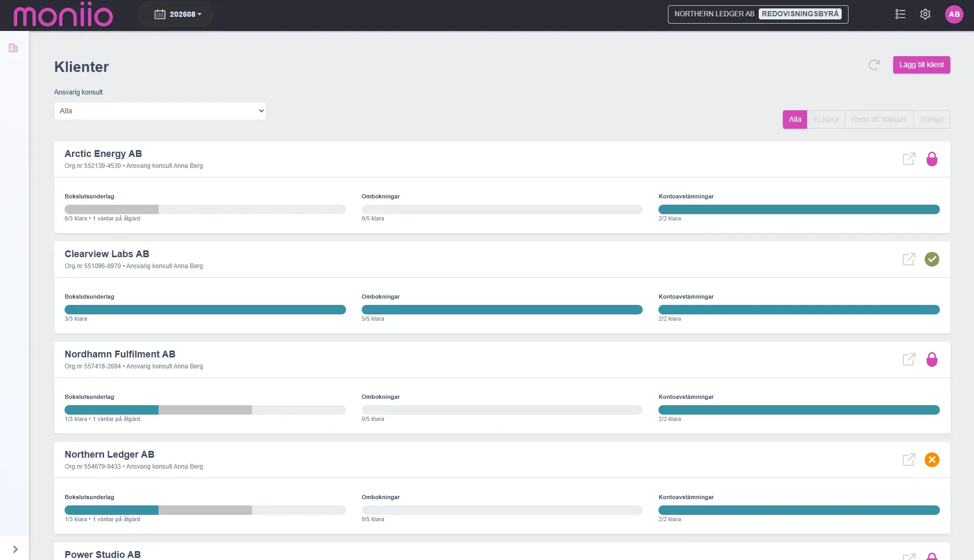Click the REDOVISNINGSBYRÅ badge

coord(800,14)
